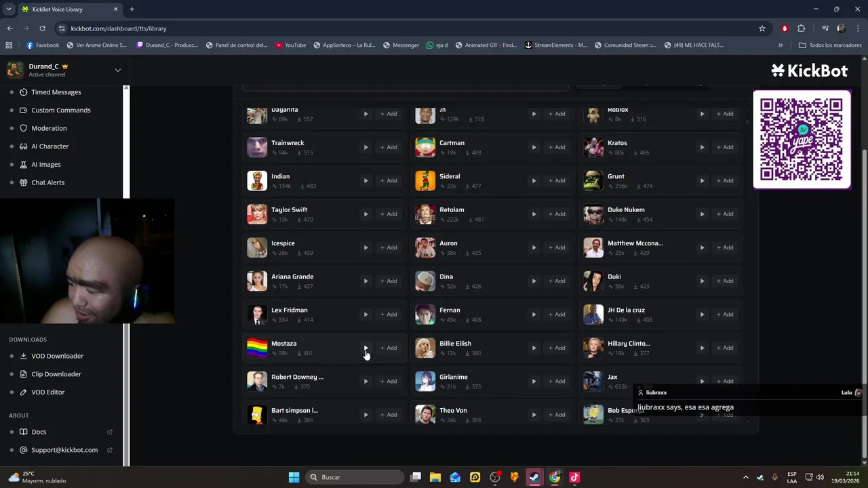Show hidden system tray icons
This screenshot has width=868, height=488.
pyautogui.click(x=745, y=477)
